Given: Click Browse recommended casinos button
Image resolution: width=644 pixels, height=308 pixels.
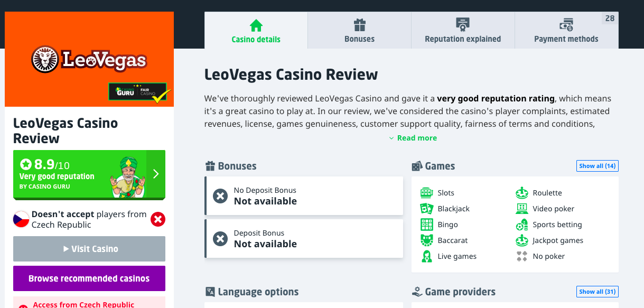Looking at the screenshot, I should click(89, 278).
